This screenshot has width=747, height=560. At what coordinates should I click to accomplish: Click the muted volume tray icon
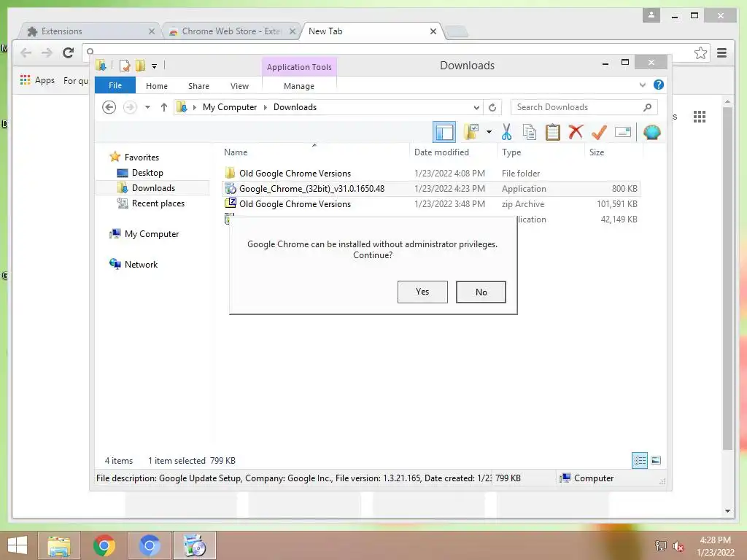coord(678,545)
